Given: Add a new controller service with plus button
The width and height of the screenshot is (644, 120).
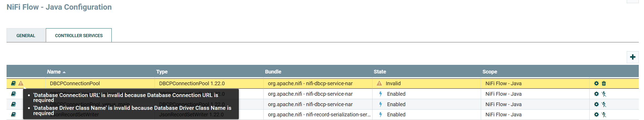Looking at the screenshot, I should (x=632, y=57).
